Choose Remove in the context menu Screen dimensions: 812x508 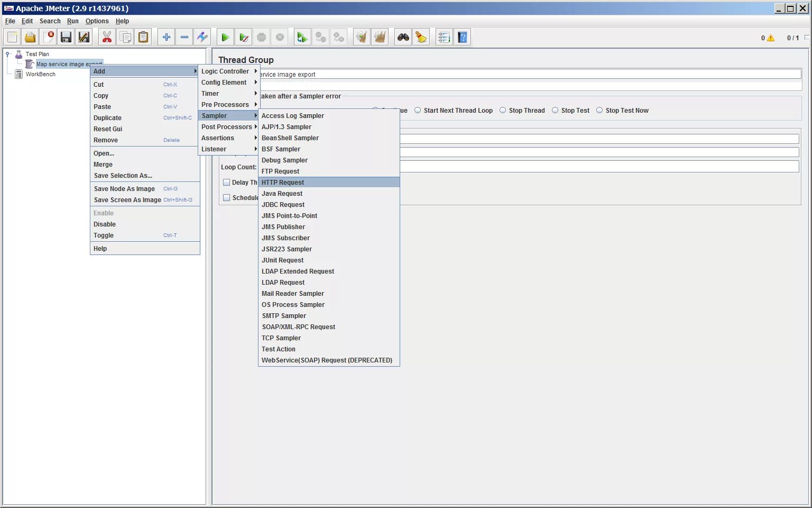145,140
